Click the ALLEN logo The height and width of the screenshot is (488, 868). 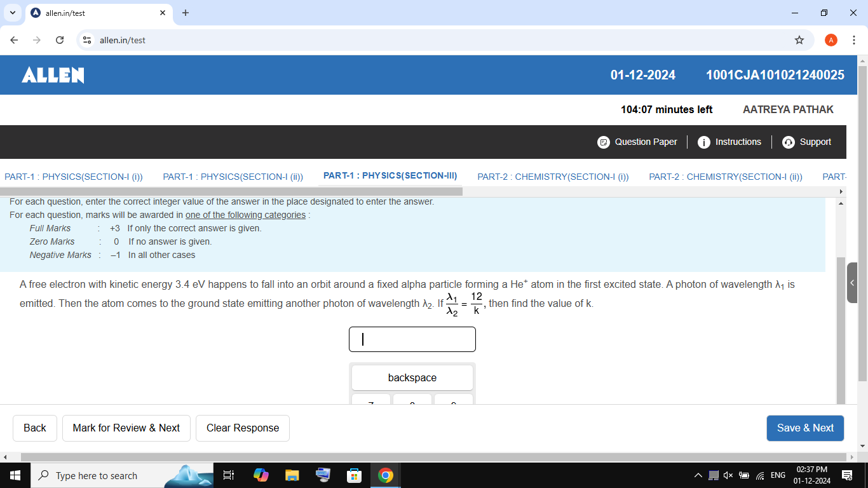click(53, 76)
